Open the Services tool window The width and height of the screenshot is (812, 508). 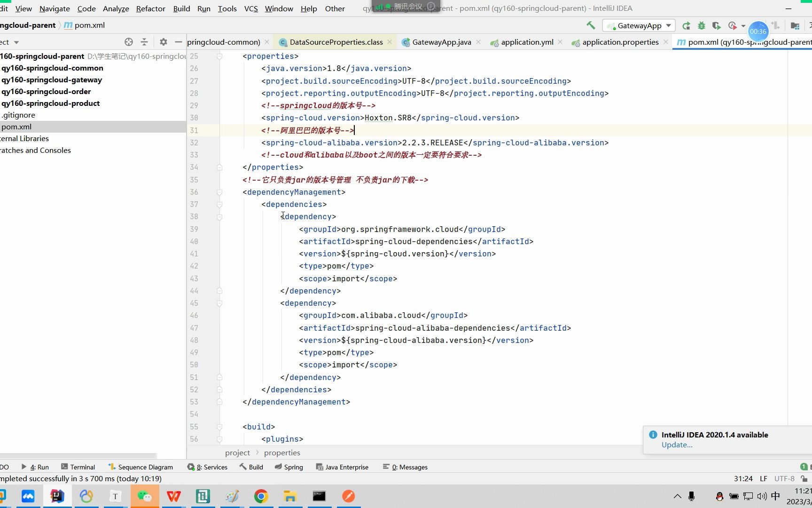[x=207, y=467]
